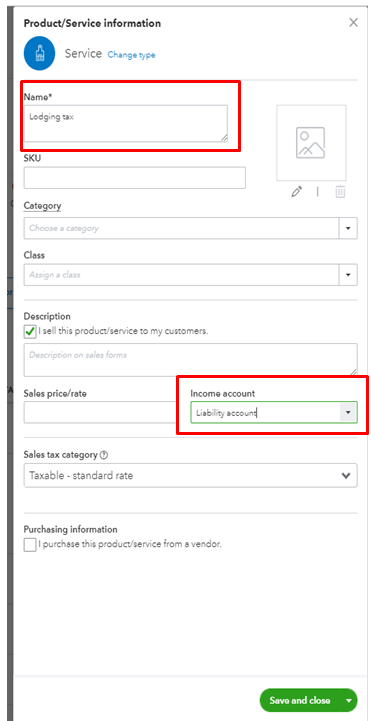The width and height of the screenshot is (371, 721).
Task: Click the product image placeholder thumbnail
Action: pyautogui.click(x=311, y=143)
